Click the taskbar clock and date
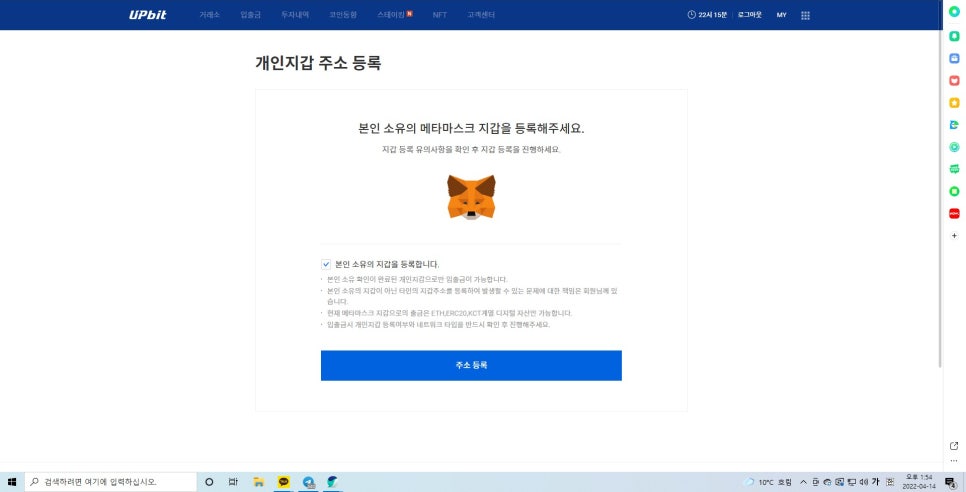 (917, 482)
